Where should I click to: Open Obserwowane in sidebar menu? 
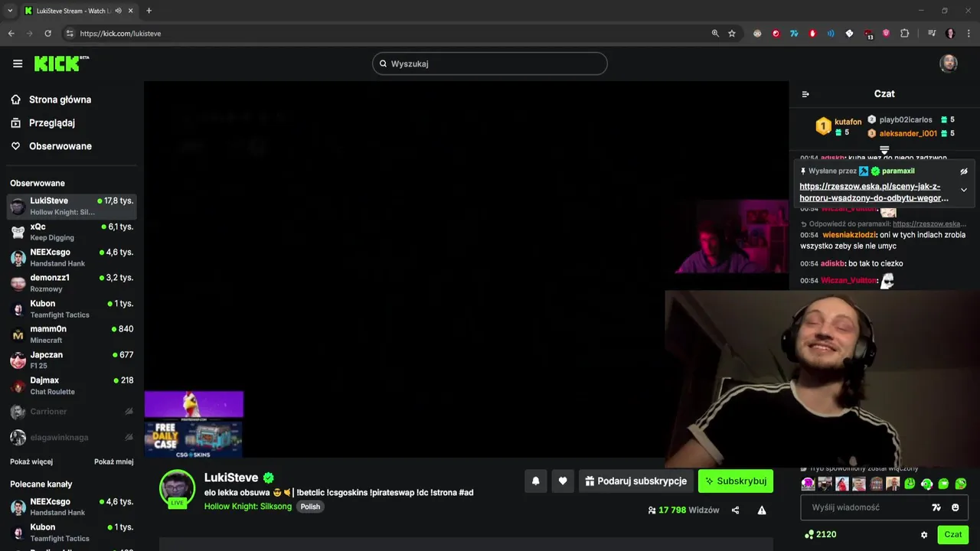[x=51, y=146]
